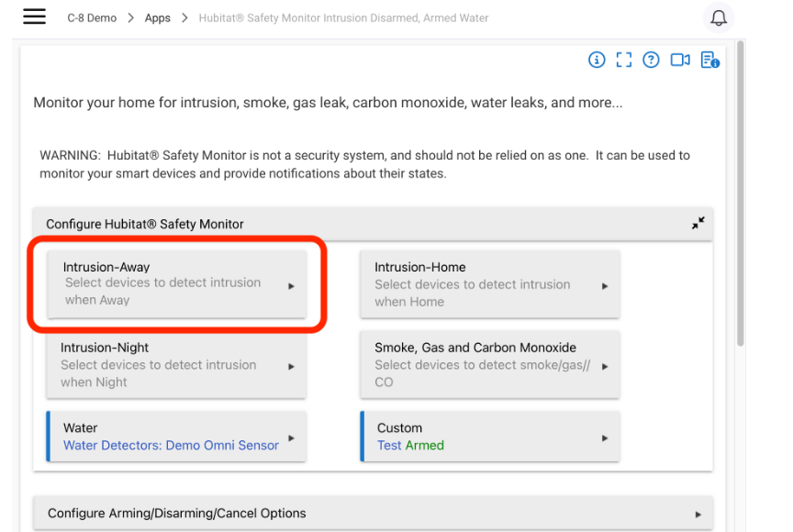
Task: Open the help question mark icon
Action: [651, 61]
